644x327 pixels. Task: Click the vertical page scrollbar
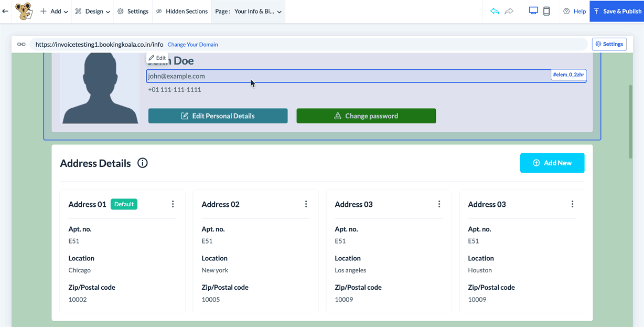(630, 121)
